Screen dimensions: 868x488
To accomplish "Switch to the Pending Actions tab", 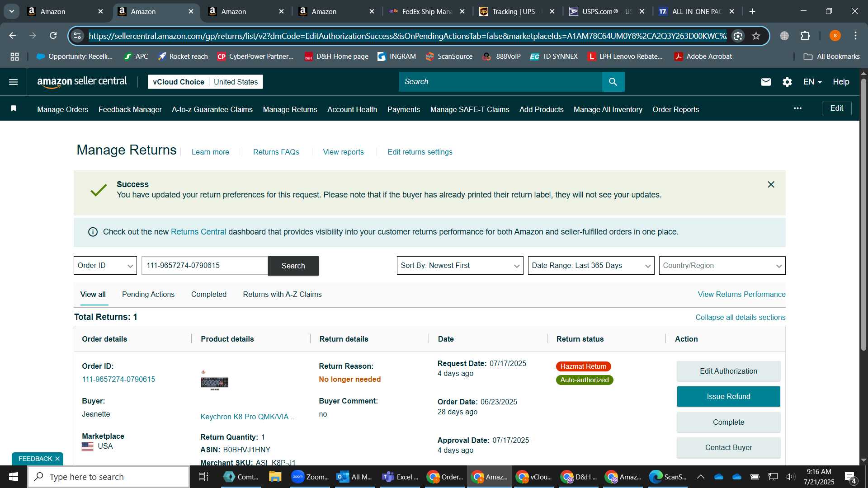I will 148,294.
